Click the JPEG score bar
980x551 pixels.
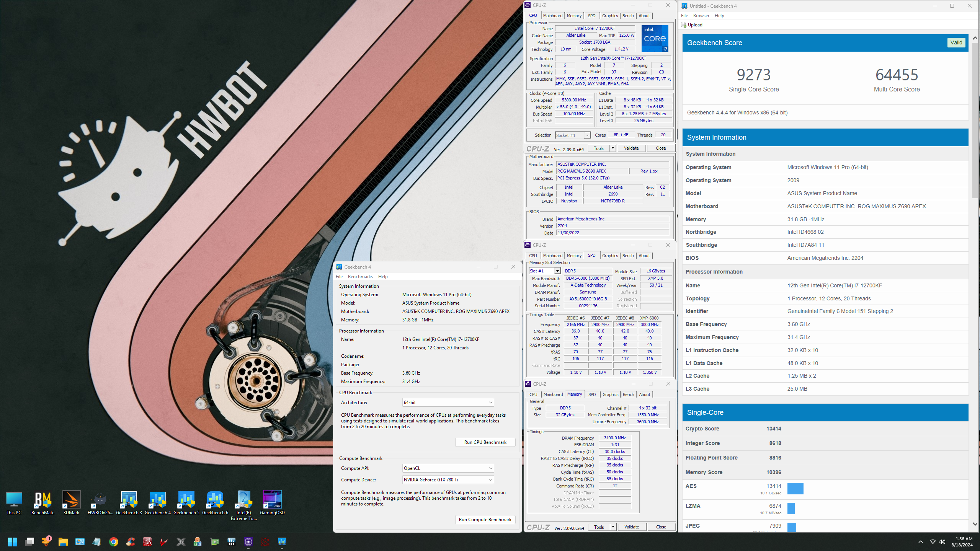pyautogui.click(x=792, y=527)
